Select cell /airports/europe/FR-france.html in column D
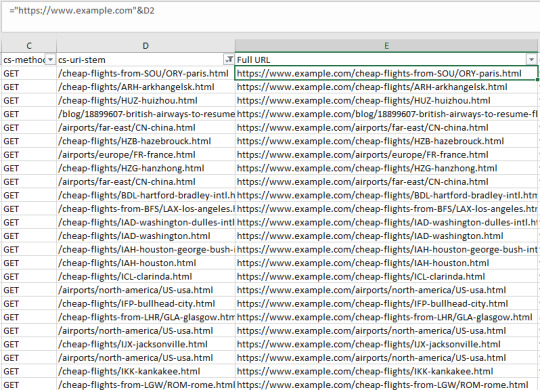The image size is (540, 390). click(x=146, y=155)
